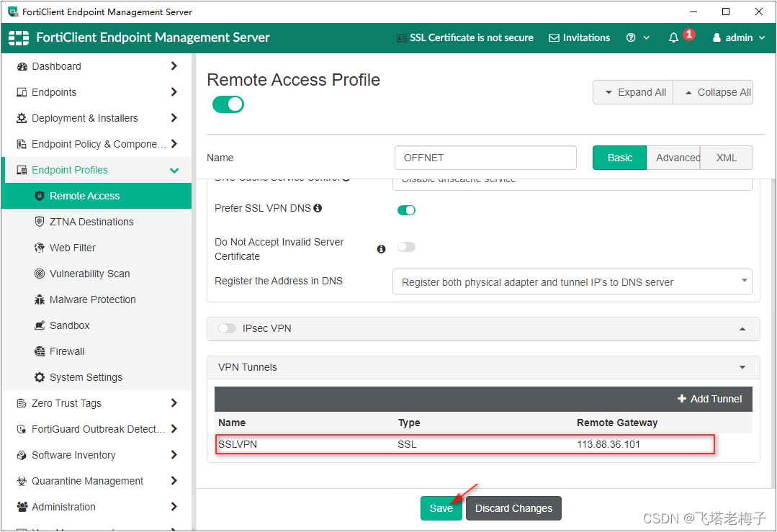Click the Web Filter globe icon
777x532 pixels.
(x=40, y=248)
